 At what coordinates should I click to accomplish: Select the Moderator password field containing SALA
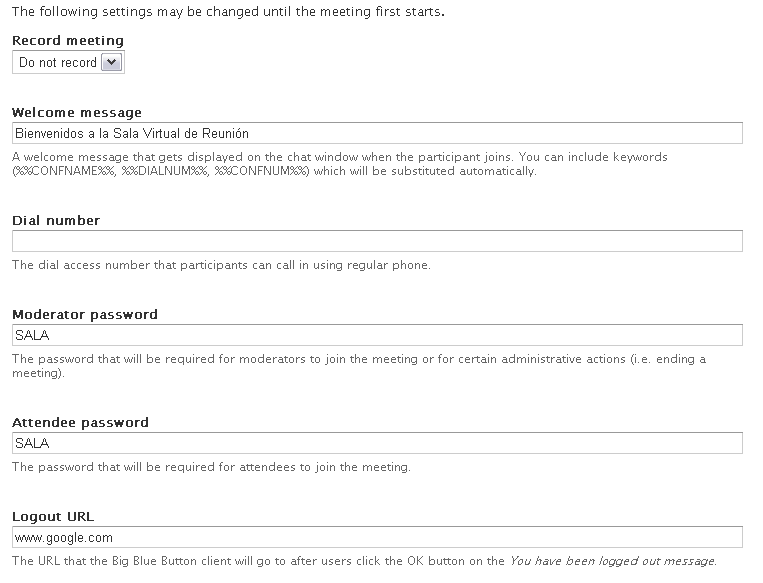377,335
